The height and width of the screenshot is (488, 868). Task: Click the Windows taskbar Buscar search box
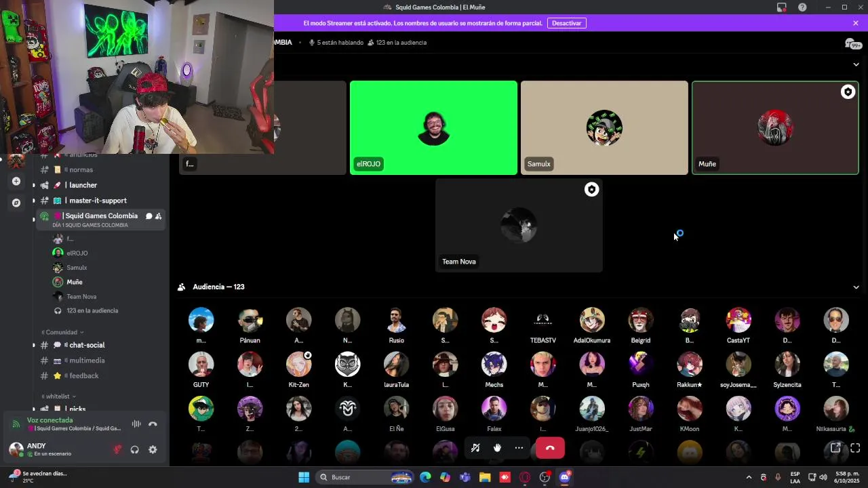[x=366, y=477]
